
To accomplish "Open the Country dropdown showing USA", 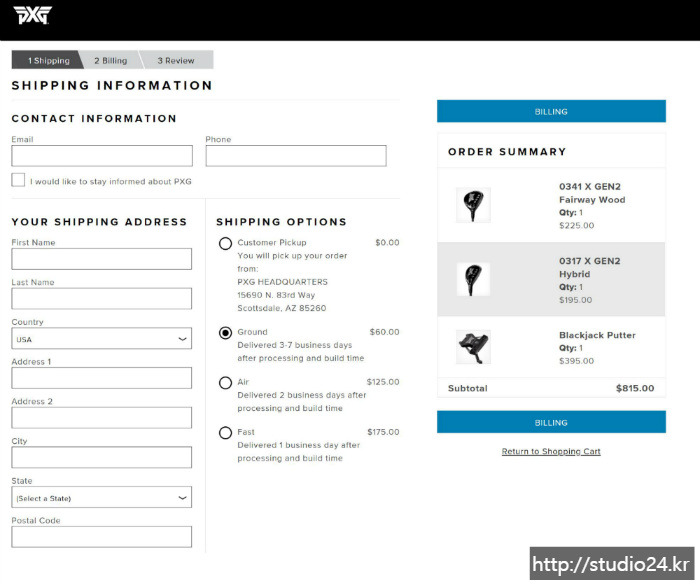I will click(102, 338).
